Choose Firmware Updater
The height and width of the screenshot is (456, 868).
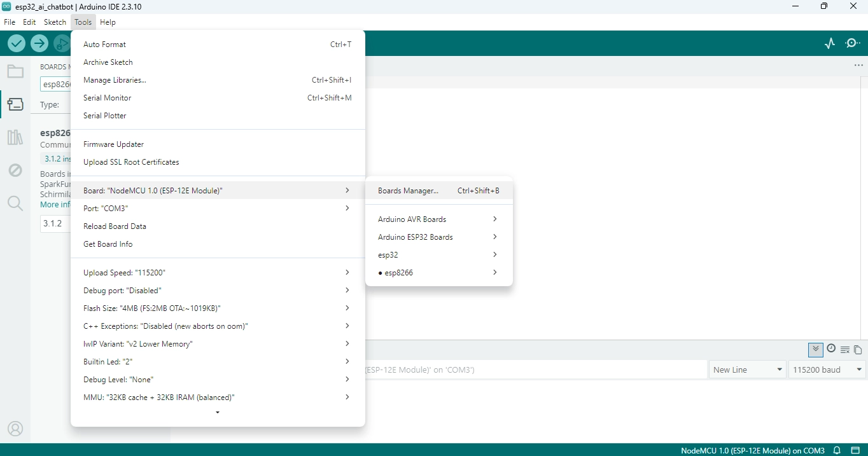(x=218, y=144)
